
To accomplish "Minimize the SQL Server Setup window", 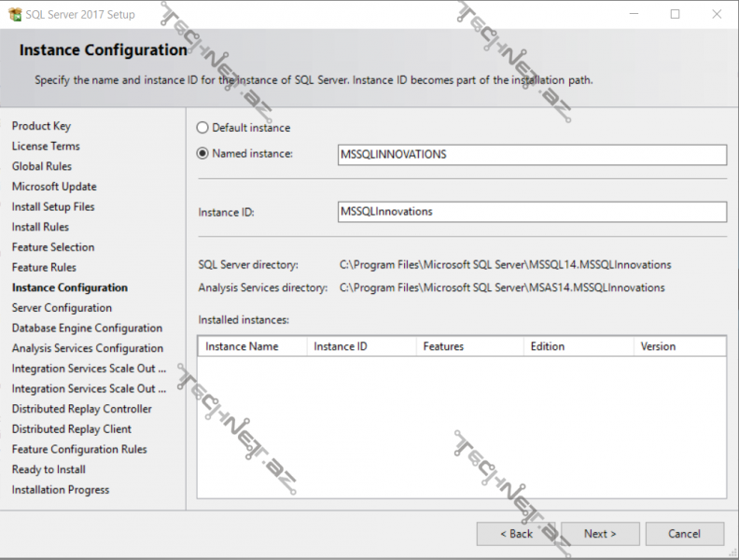I will (633, 14).
